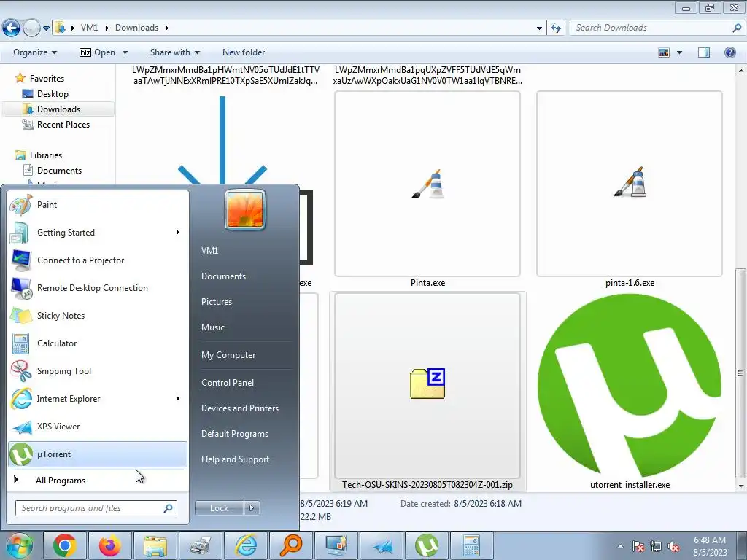
Task: Select the pinta-1.6.exe file thumbnail
Action: 630,184
